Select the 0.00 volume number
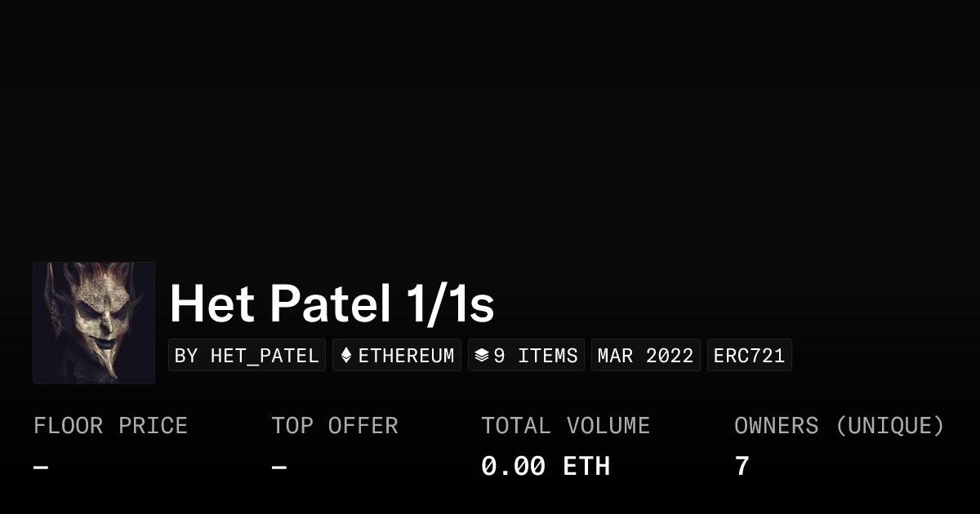 pyautogui.click(x=513, y=467)
